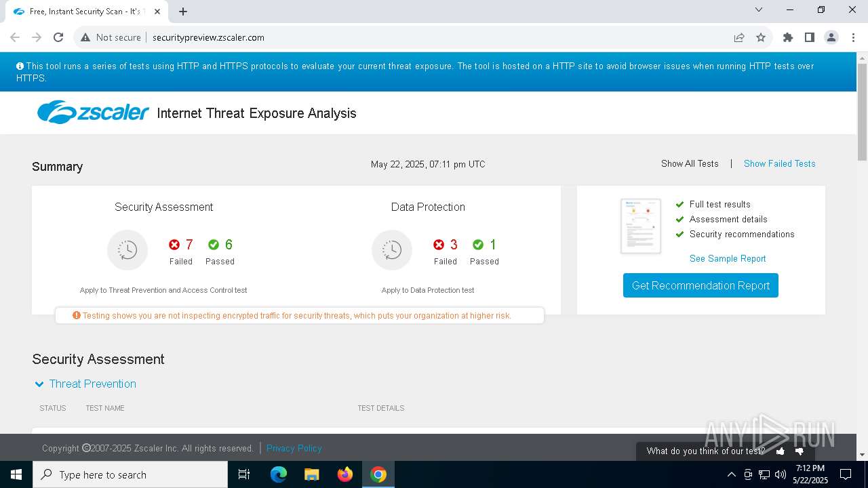Viewport: 868px width, 488px height.
Task: Click the Threat Prevention heading link
Action: pos(93,384)
